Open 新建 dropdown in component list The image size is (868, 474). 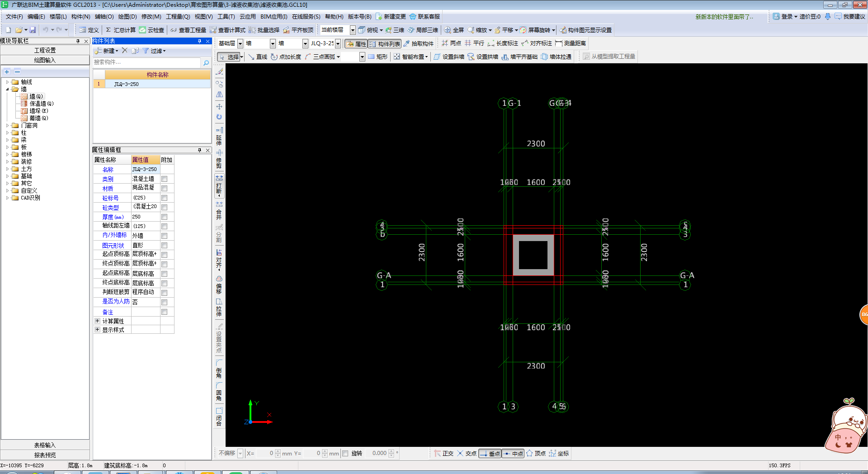(x=107, y=51)
